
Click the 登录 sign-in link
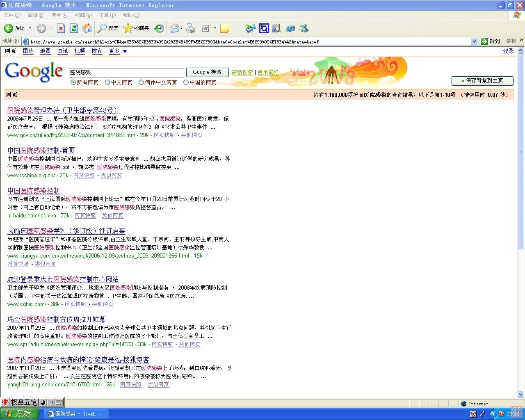pos(508,51)
